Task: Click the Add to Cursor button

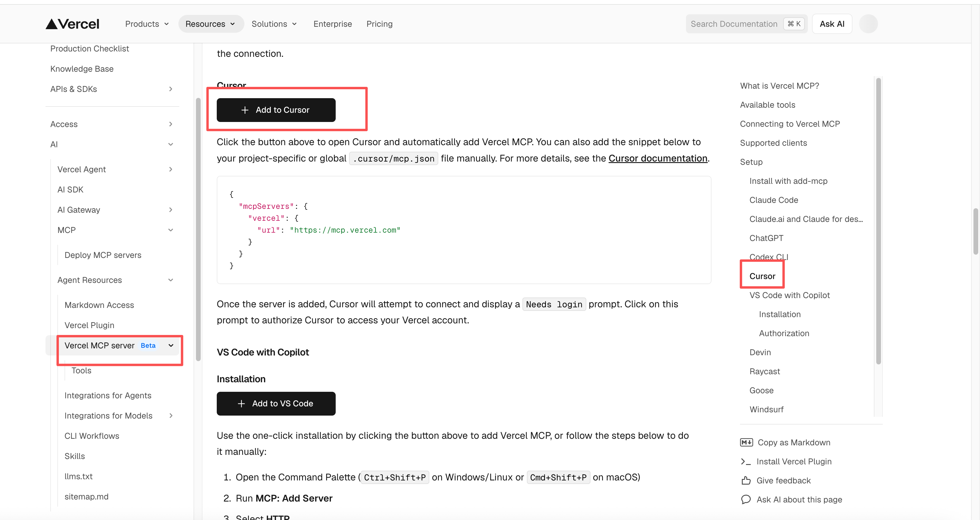Action: (x=276, y=110)
